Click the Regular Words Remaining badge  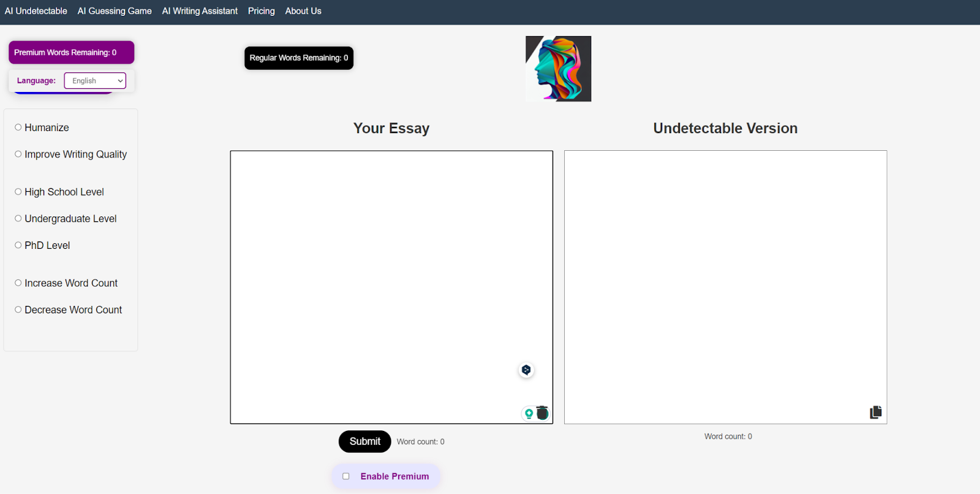pyautogui.click(x=299, y=58)
